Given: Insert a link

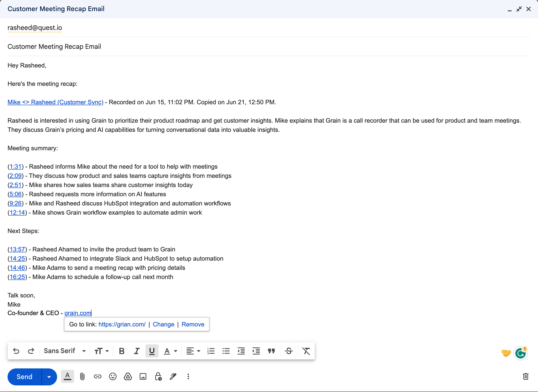Looking at the screenshot, I should coord(98,377).
